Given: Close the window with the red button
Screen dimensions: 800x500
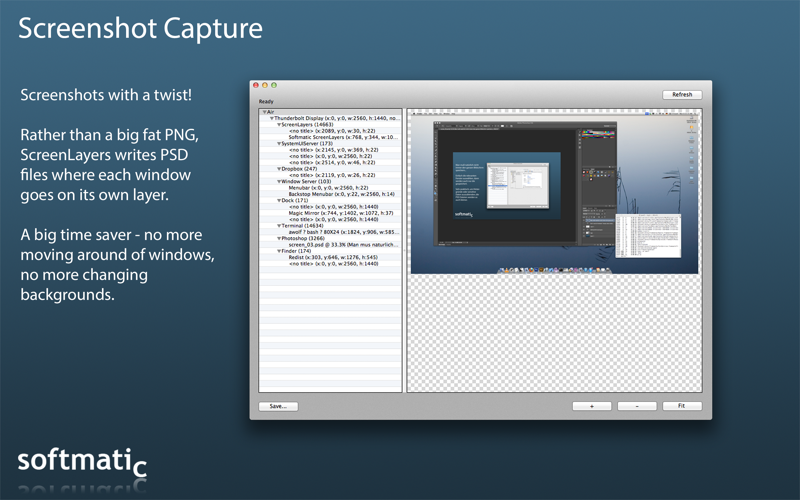Looking at the screenshot, I should pos(256,85).
